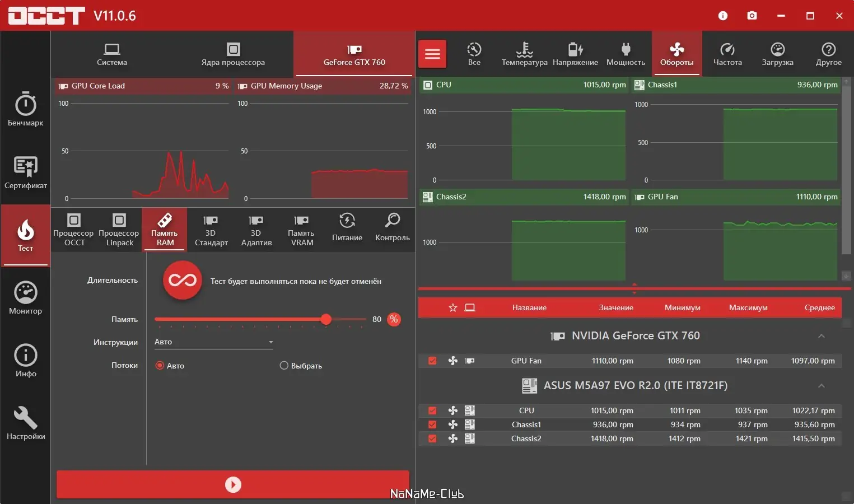Open the Контроль monitoring-only mode
This screenshot has width=854, height=504.
click(393, 230)
